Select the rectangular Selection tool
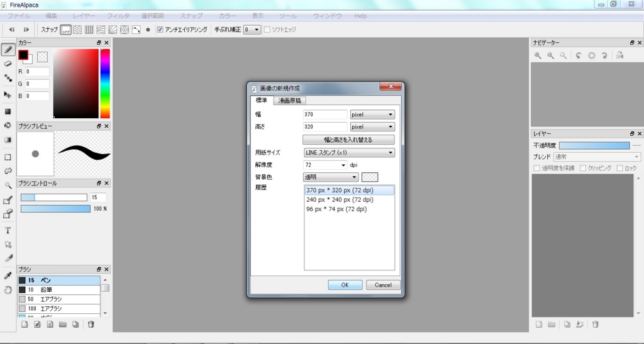This screenshot has height=344, width=644. [8, 157]
